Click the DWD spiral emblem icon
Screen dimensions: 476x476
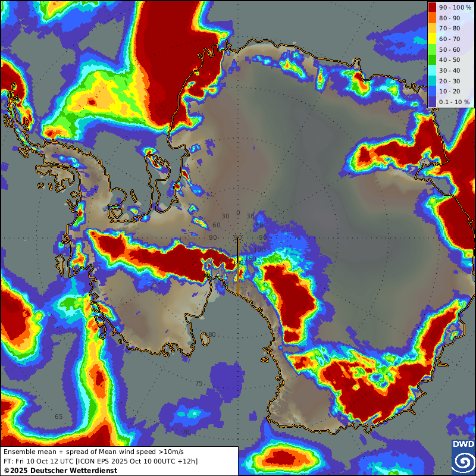click(x=463, y=462)
